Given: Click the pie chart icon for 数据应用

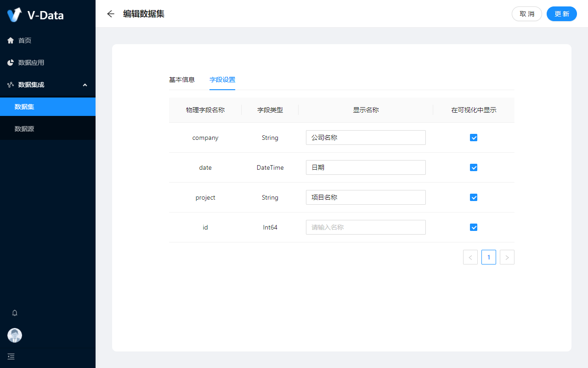Looking at the screenshot, I should tap(11, 63).
